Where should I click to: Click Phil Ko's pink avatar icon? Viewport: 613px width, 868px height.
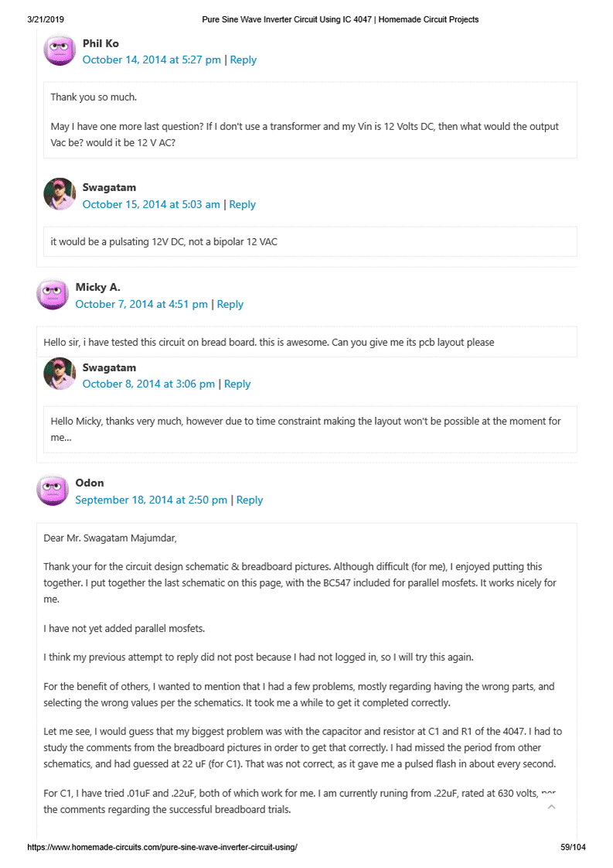click(x=60, y=51)
